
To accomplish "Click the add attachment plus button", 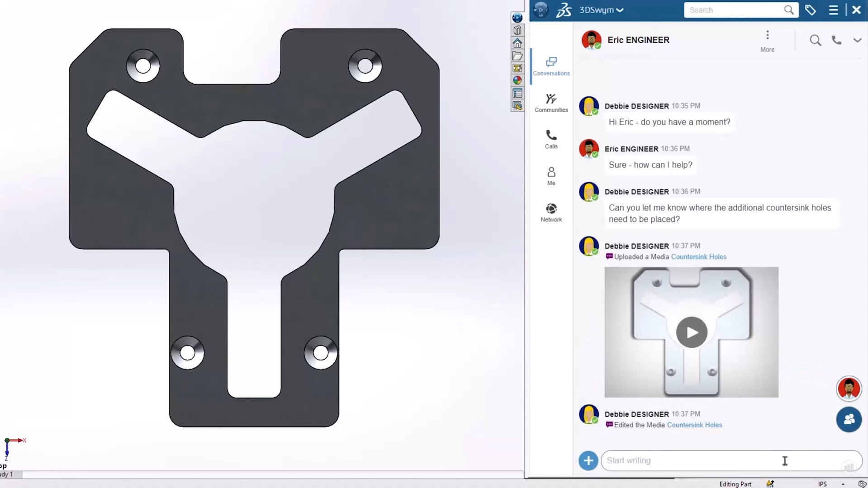I will (x=588, y=460).
